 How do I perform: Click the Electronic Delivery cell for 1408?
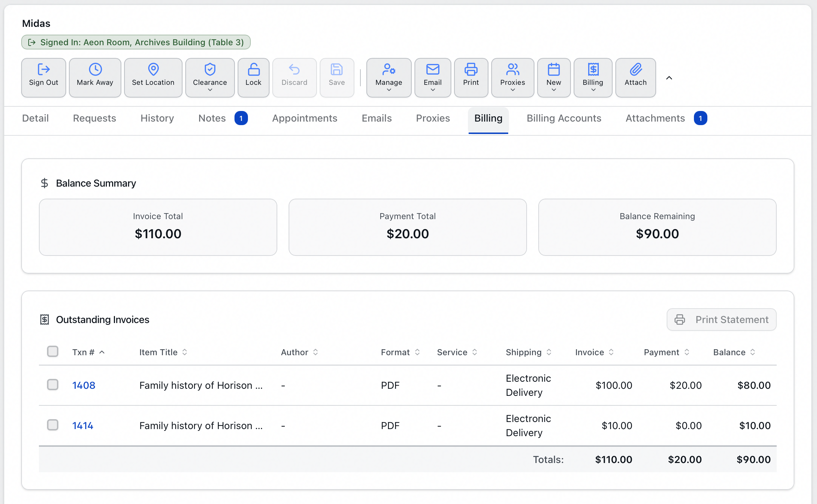coord(528,385)
